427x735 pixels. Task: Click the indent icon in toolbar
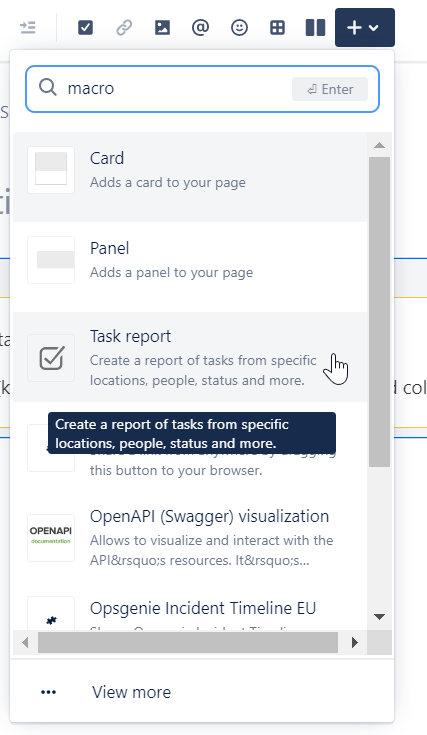coord(28,28)
